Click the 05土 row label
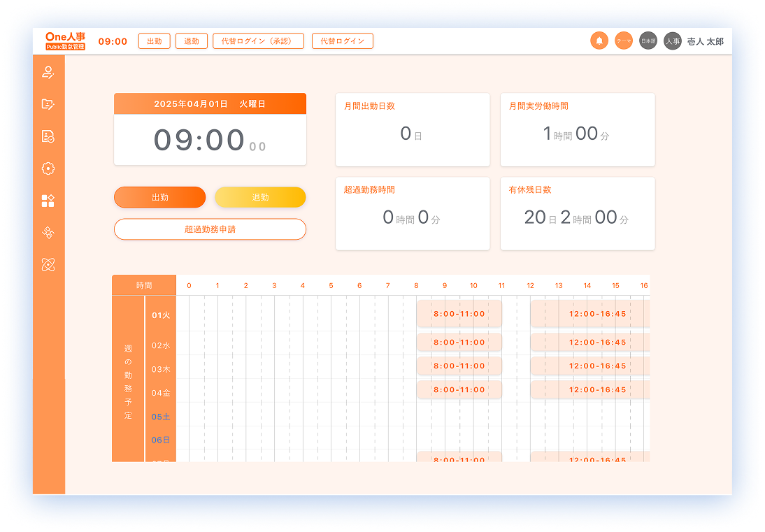Viewport: 765px width, 532px height. click(161, 417)
